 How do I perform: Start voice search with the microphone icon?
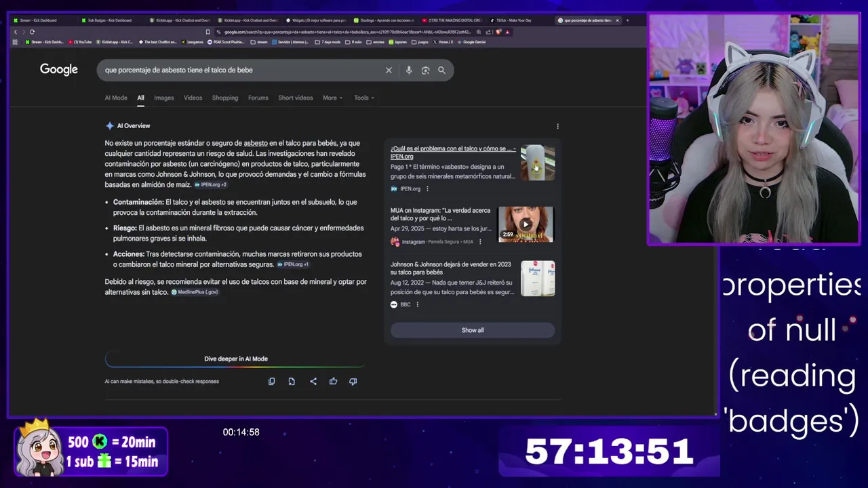tap(408, 70)
